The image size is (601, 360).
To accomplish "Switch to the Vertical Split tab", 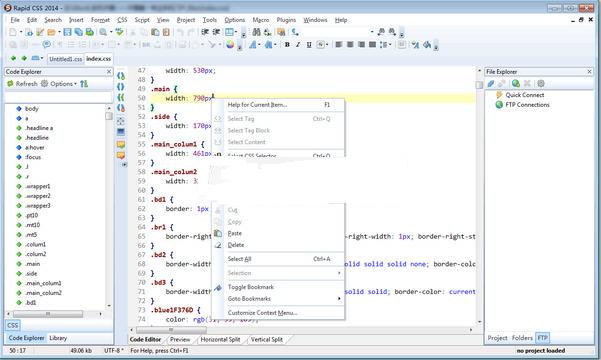I will click(x=267, y=339).
